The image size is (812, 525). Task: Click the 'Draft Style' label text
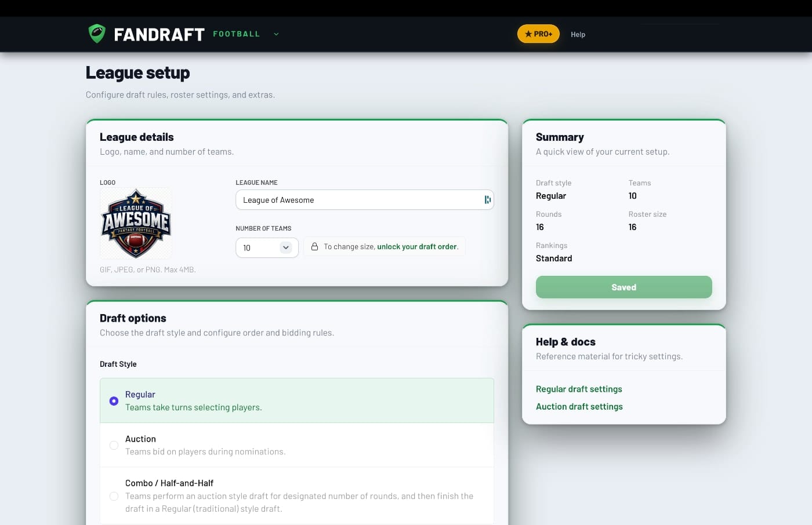(x=118, y=364)
